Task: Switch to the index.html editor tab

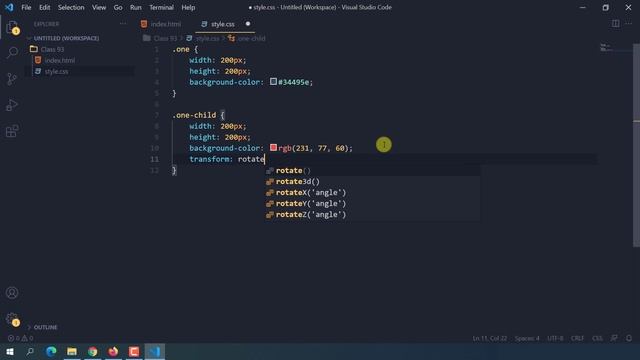Action: [166, 24]
